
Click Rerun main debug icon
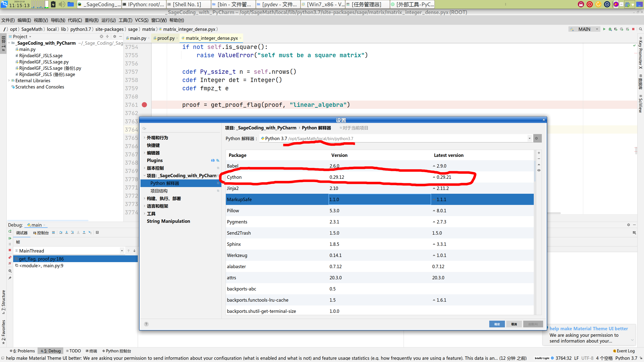point(10,232)
